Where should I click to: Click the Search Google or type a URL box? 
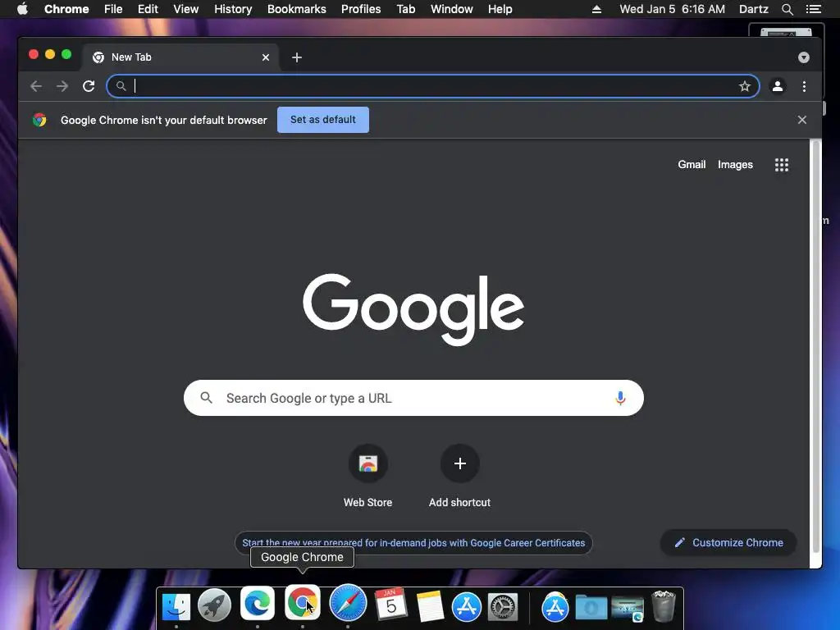(413, 398)
